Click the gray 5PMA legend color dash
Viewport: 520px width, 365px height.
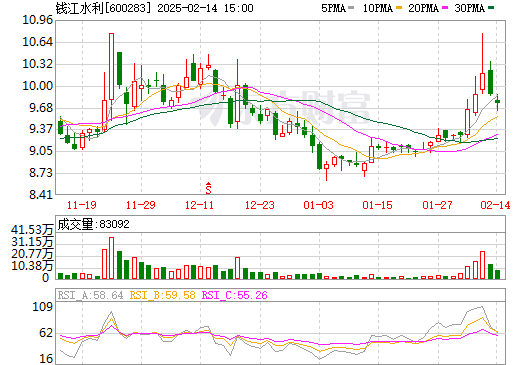(351, 8)
